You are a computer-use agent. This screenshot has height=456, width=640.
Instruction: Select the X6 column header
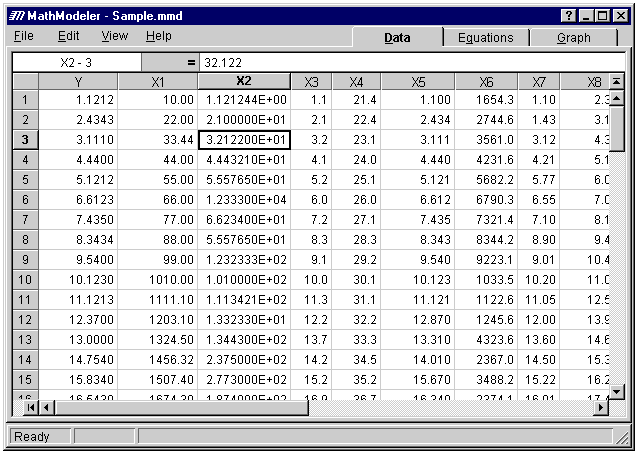[487, 82]
